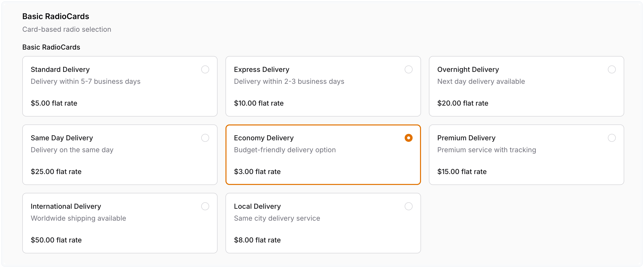Select the Local Delivery radio circle
This screenshot has height=268, width=644.
click(x=408, y=206)
